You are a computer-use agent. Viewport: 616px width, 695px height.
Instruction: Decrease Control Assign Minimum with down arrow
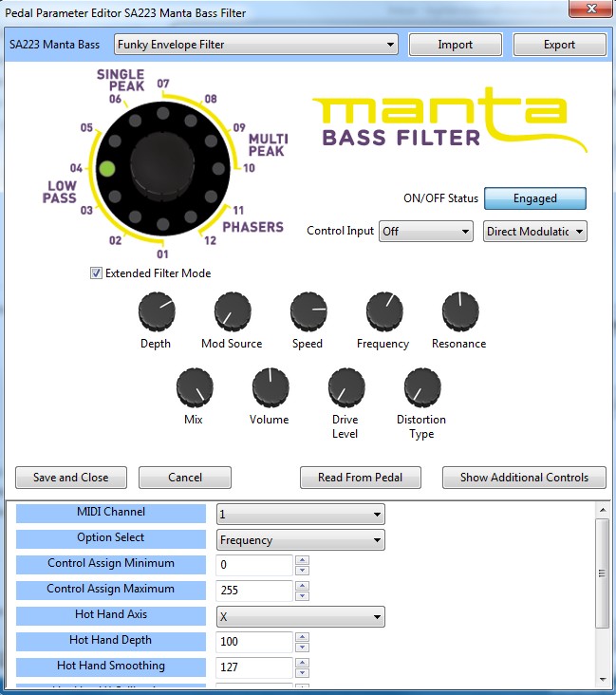click(x=302, y=571)
